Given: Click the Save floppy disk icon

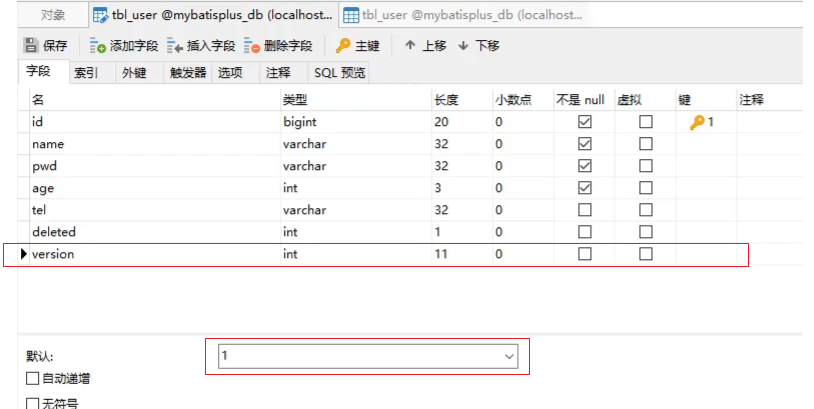Looking at the screenshot, I should tap(31, 46).
